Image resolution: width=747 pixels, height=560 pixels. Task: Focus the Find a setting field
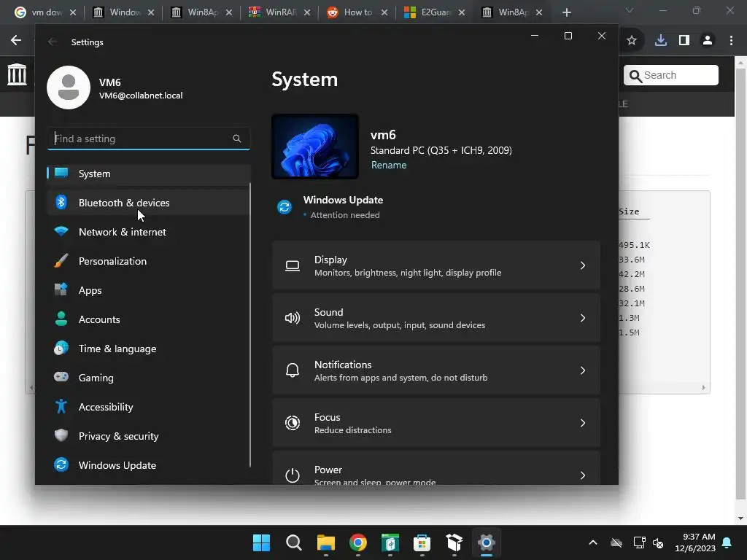[149, 139]
